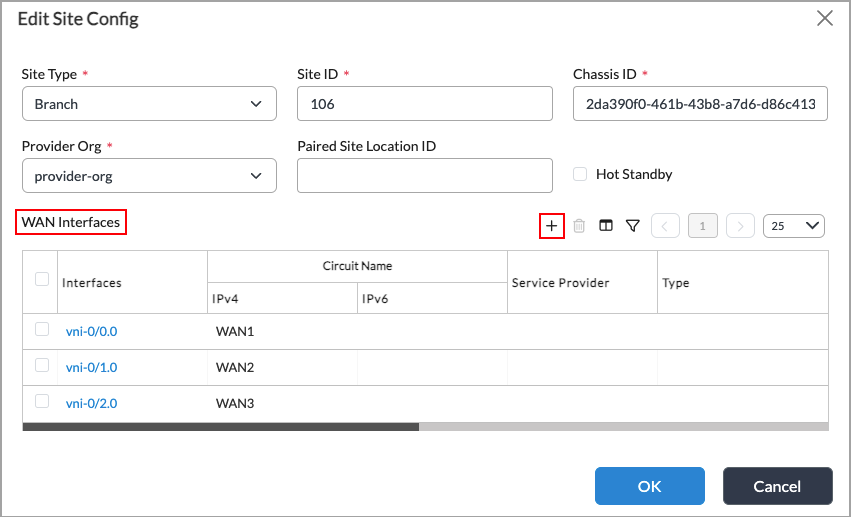This screenshot has height=517, width=851.
Task: Go to previous page arrow
Action: tap(665, 226)
